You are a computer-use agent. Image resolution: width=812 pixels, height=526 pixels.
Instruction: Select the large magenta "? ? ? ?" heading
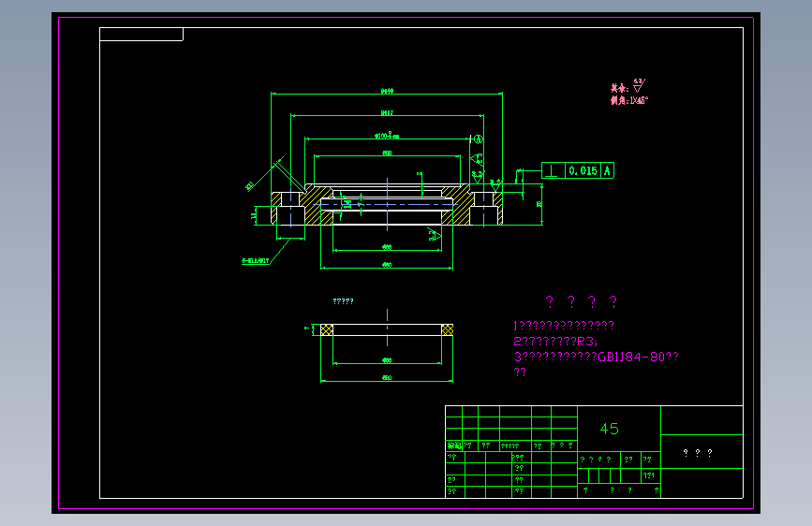(581, 301)
